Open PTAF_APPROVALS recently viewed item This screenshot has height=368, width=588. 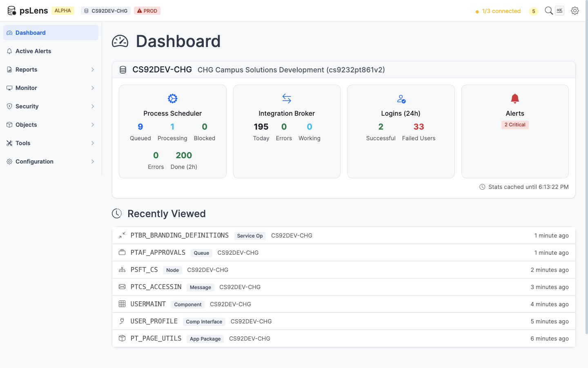point(344,253)
